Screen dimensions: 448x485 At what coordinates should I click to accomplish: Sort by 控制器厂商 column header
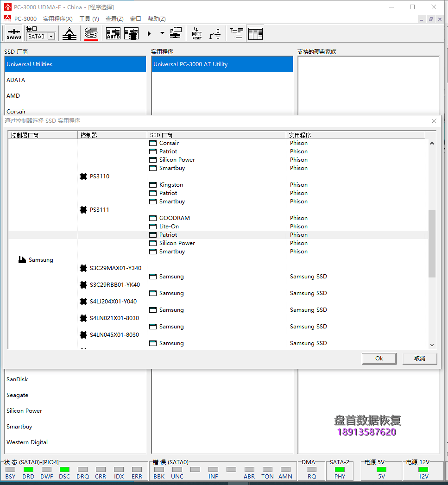pyautogui.click(x=43, y=135)
